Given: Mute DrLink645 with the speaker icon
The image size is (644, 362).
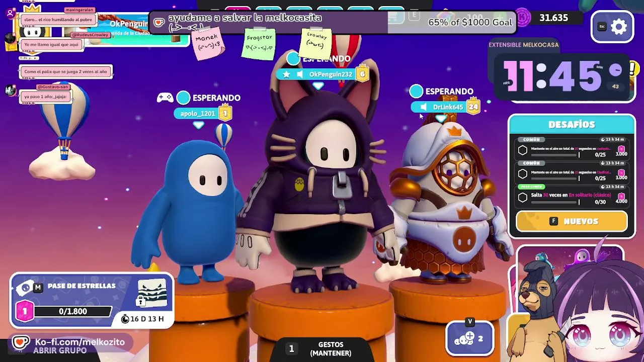Looking at the screenshot, I should click(x=424, y=107).
